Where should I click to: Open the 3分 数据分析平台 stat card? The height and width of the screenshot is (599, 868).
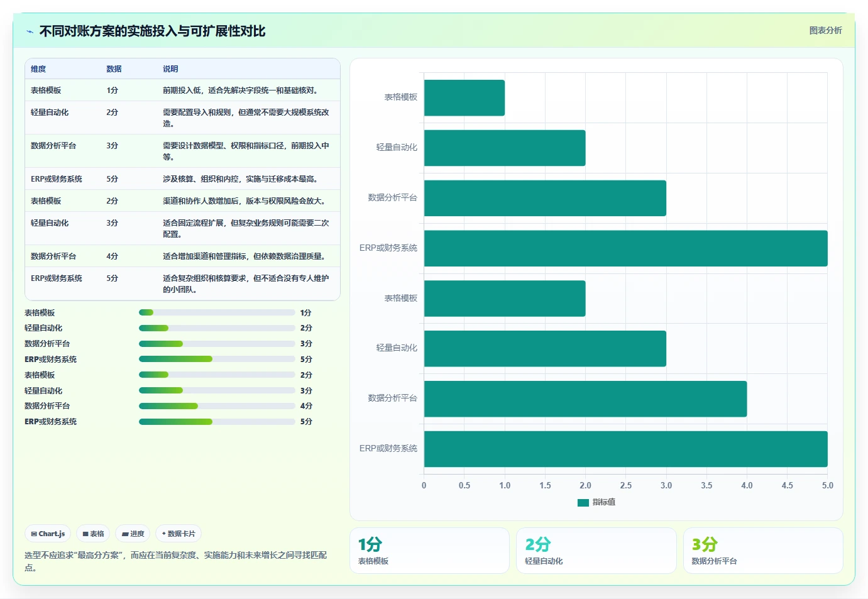(763, 551)
